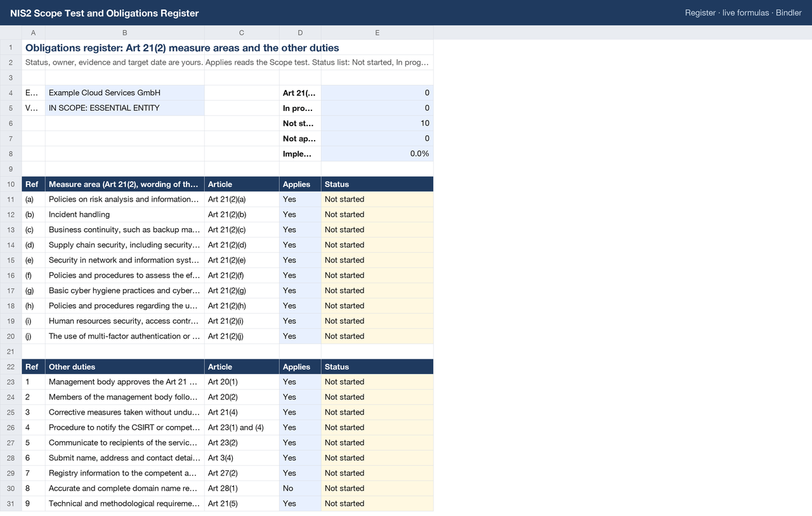Click 'Register · live formulas · Bindler' header text
The width and height of the screenshot is (812, 516).
tap(743, 13)
